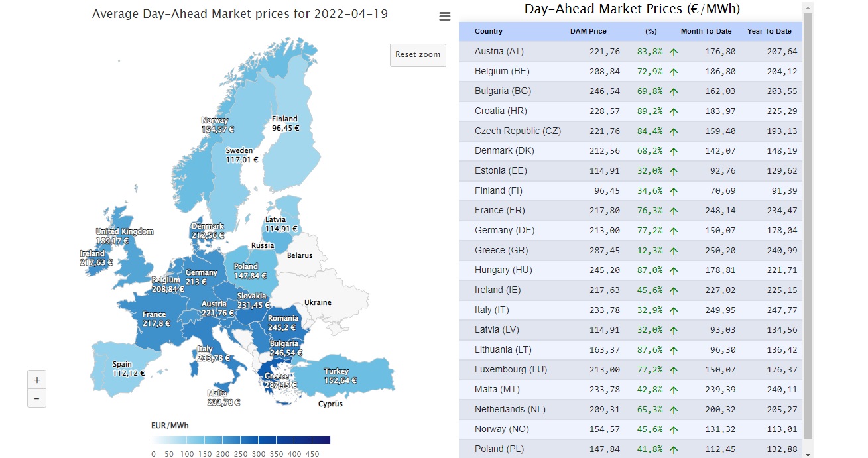Click Spain label on the map
This screenshot has height=458, width=868.
tap(122, 364)
